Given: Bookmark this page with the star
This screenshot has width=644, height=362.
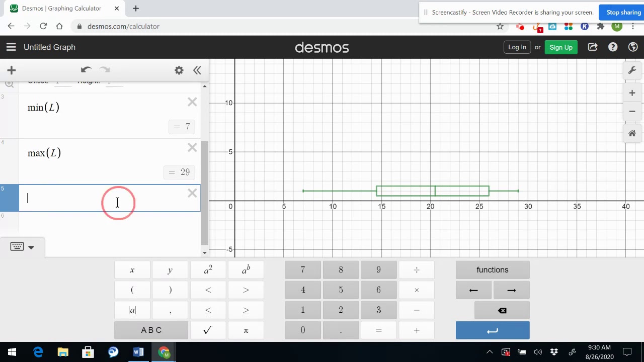Looking at the screenshot, I should [500, 26].
